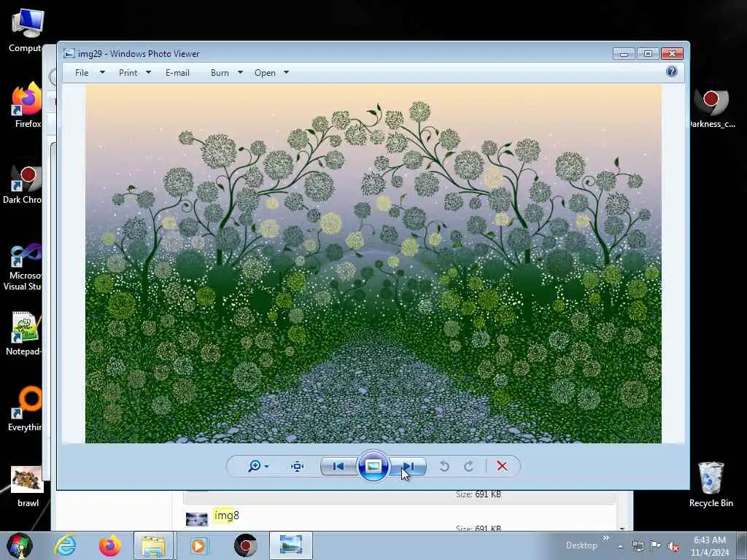The height and width of the screenshot is (560, 747).
Task: Expand the Open dropdown arrow
Action: tap(286, 73)
